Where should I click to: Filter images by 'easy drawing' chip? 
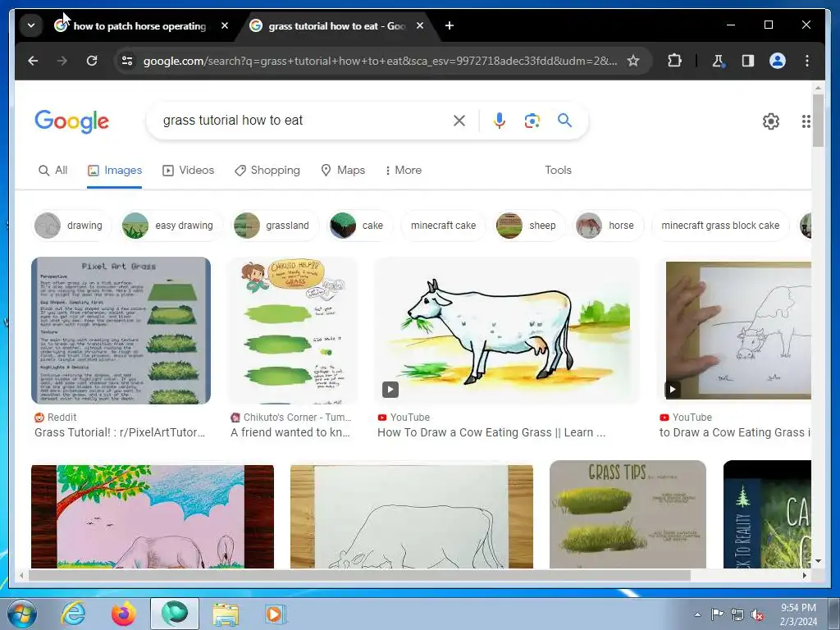click(x=171, y=226)
